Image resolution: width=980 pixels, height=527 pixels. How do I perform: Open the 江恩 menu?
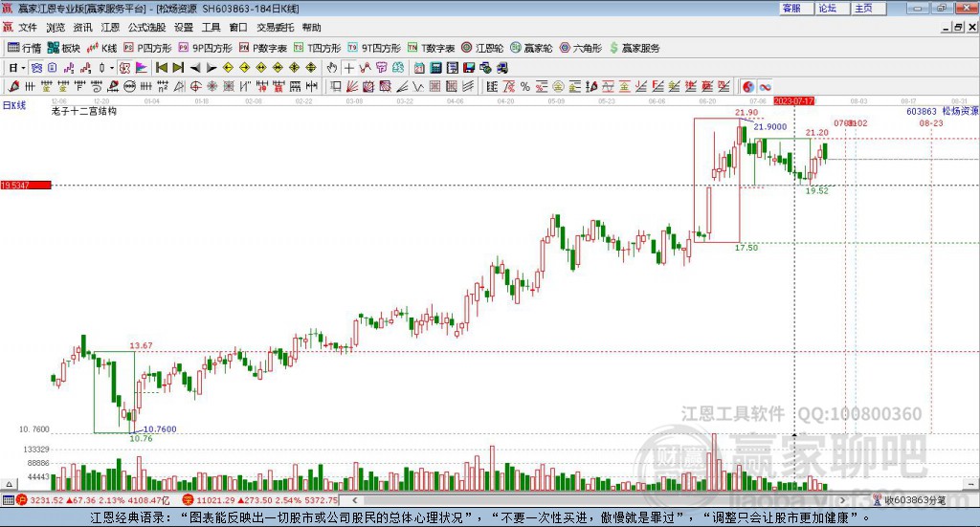pyautogui.click(x=110, y=28)
